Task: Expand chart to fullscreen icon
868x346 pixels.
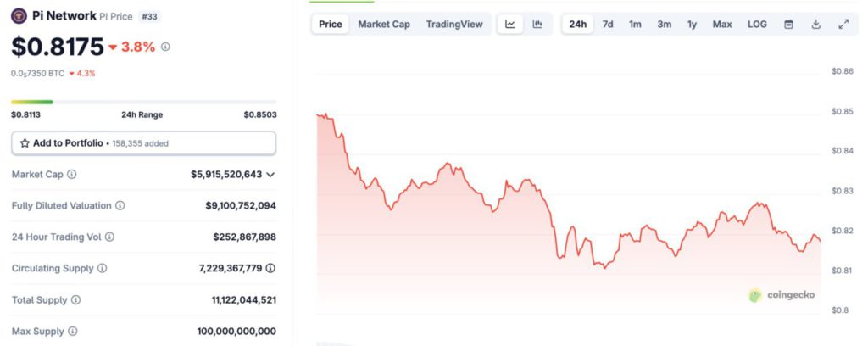Action: coord(843,25)
